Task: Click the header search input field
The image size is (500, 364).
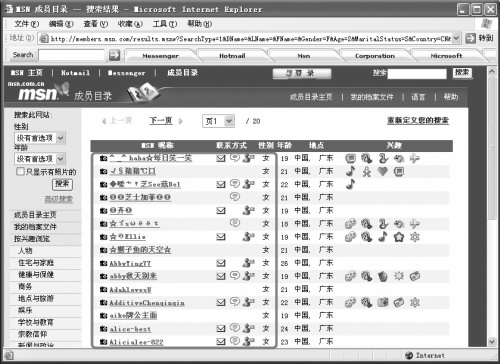Action: pyautogui.click(x=417, y=74)
